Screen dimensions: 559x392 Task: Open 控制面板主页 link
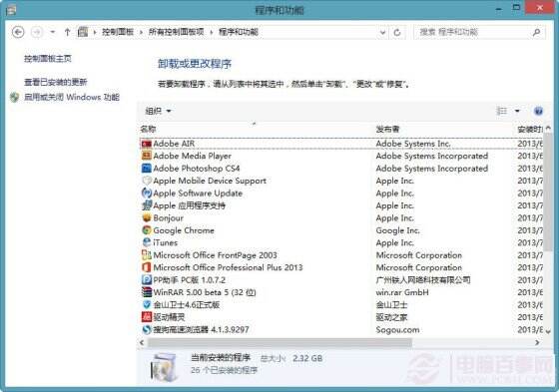pos(48,59)
